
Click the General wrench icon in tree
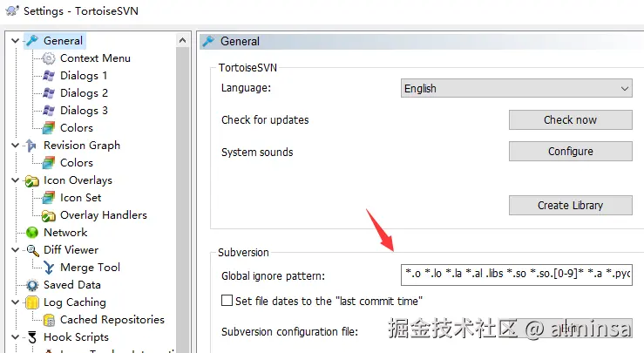(31, 41)
